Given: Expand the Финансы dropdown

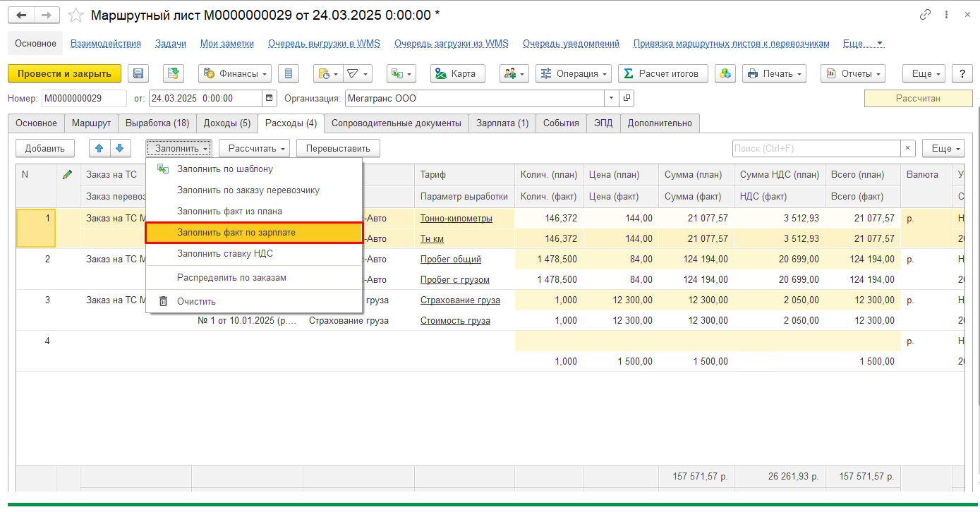Looking at the screenshot, I should (236, 73).
